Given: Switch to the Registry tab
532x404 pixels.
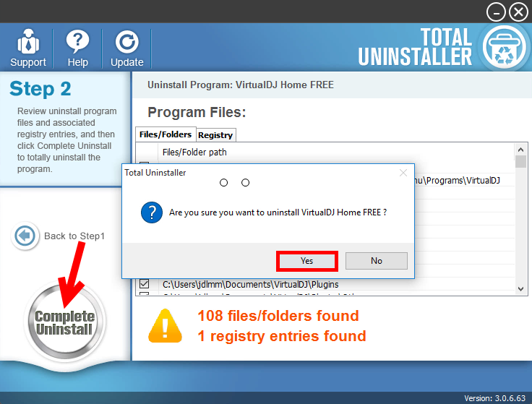Looking at the screenshot, I should (215, 135).
